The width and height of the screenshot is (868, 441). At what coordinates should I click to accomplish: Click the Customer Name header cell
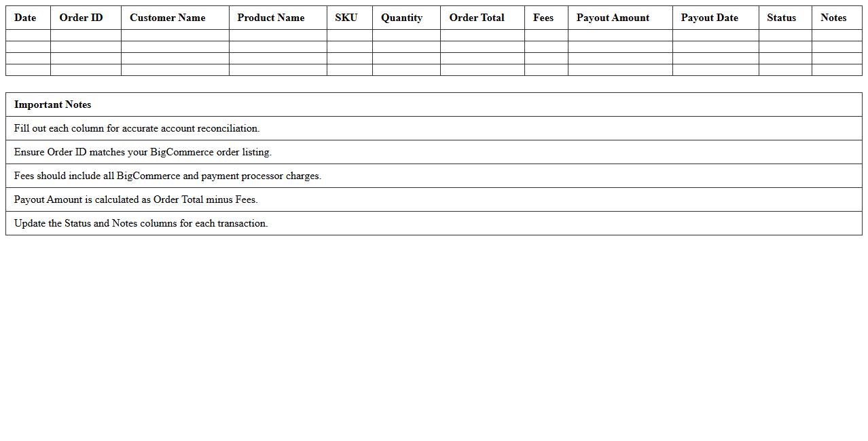point(167,18)
